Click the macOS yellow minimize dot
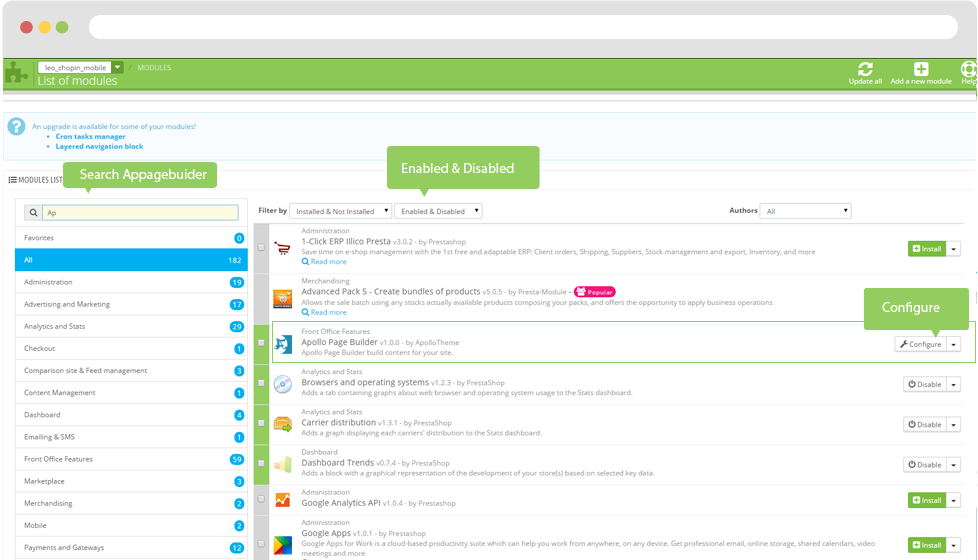This screenshot has height=560, width=978. (x=44, y=27)
